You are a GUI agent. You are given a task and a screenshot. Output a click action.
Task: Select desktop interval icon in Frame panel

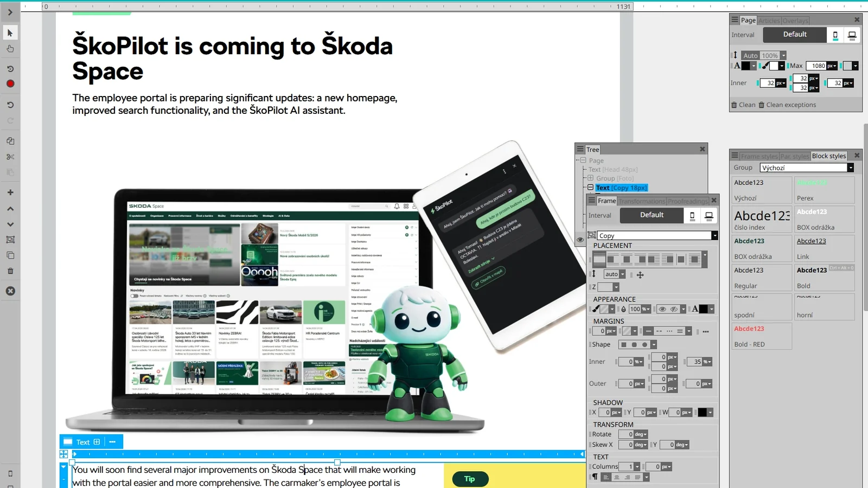[x=709, y=216]
